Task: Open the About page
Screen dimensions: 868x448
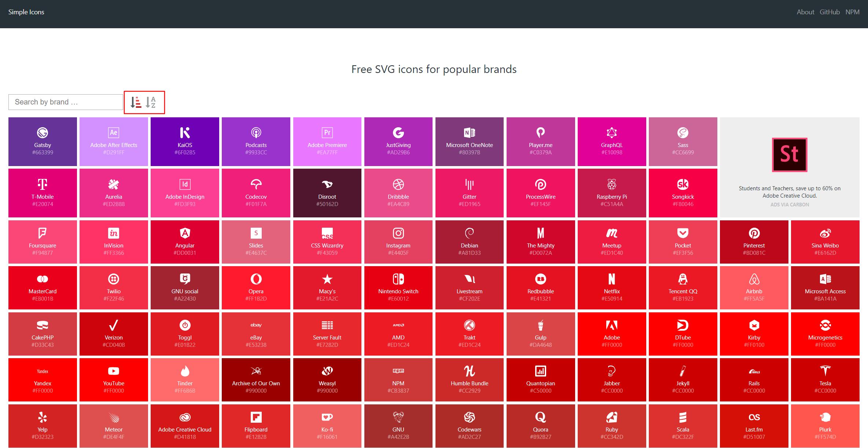Action: coord(805,12)
